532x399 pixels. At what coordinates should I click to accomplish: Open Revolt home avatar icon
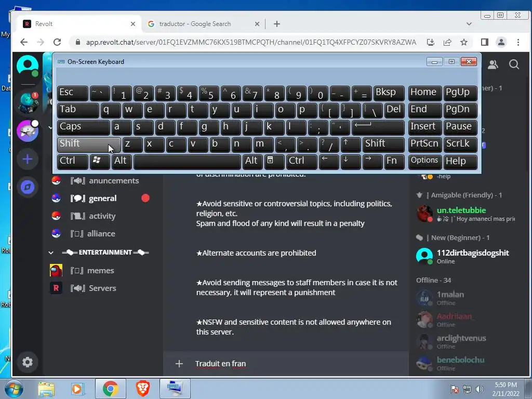point(28,65)
